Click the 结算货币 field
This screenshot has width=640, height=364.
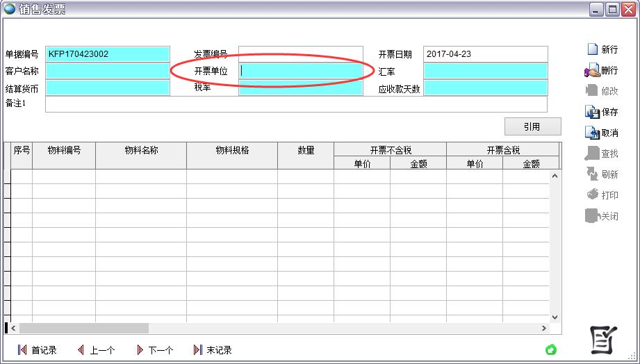coord(108,88)
